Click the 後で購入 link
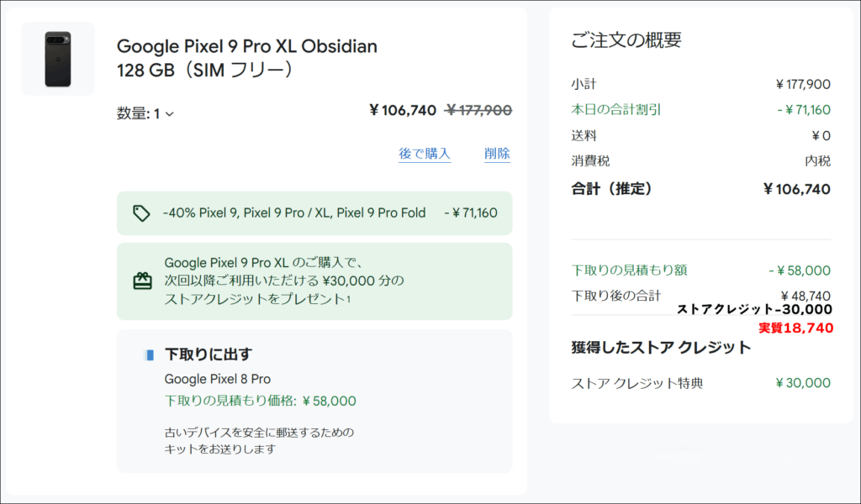 pos(425,154)
